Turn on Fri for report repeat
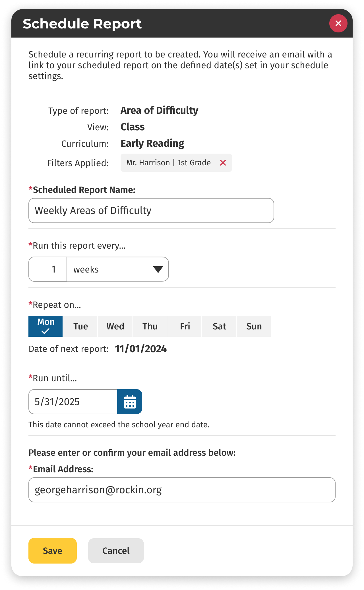Viewport: 364px width, 590px height. 185,326
